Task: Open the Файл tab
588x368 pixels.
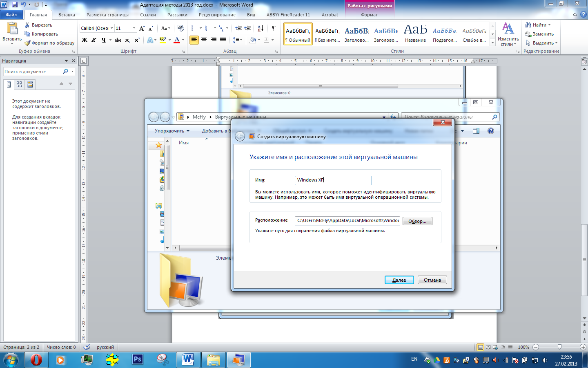Action: 11,15
